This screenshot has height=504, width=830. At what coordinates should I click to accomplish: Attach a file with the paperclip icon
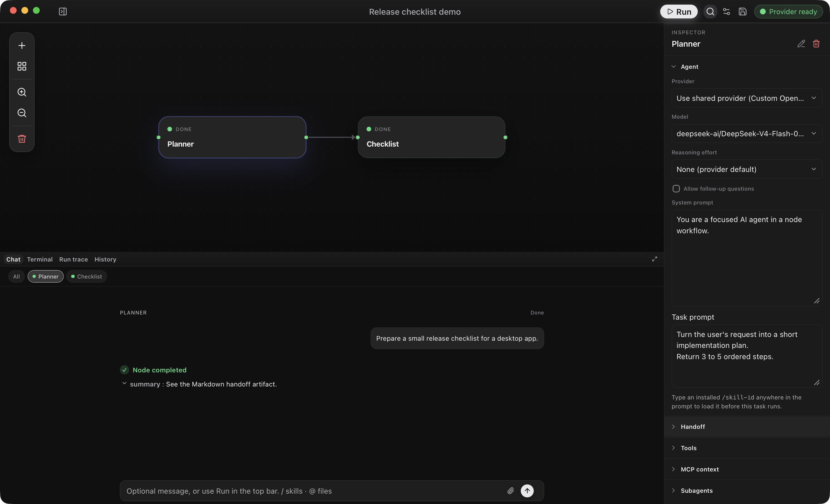coord(511,491)
